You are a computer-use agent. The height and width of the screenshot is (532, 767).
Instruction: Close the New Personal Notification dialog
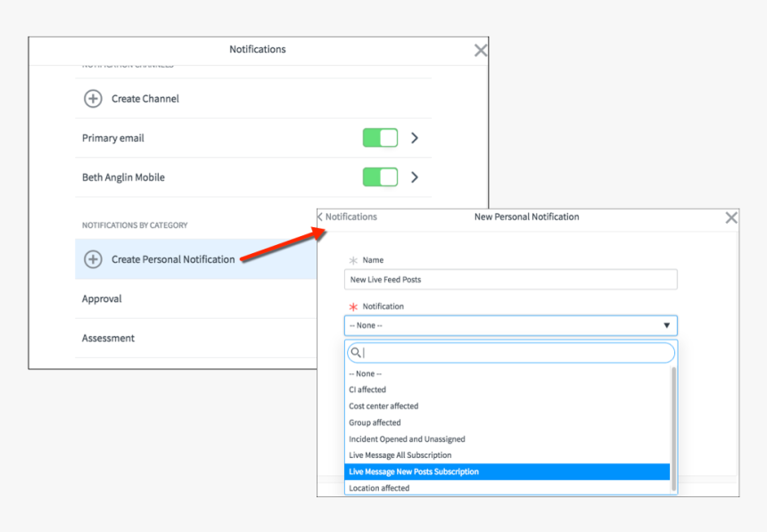[731, 217]
